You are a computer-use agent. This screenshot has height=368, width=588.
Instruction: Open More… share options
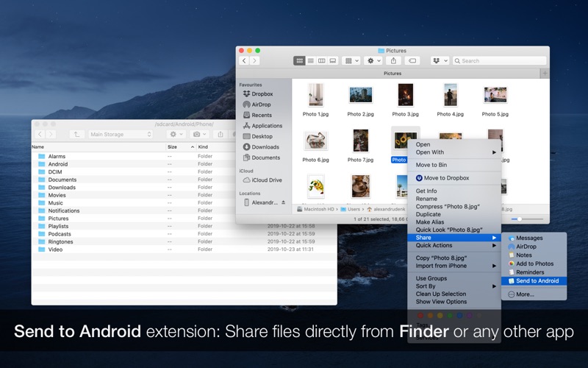tap(534, 294)
